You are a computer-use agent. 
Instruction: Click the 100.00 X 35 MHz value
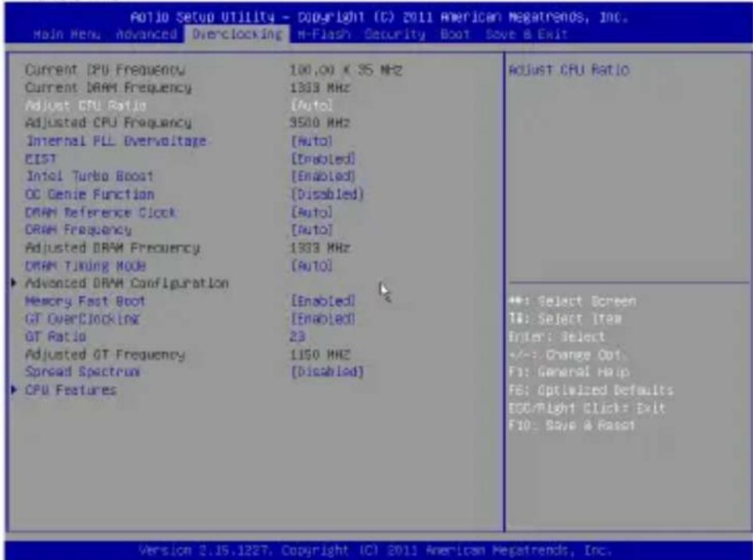coord(346,70)
